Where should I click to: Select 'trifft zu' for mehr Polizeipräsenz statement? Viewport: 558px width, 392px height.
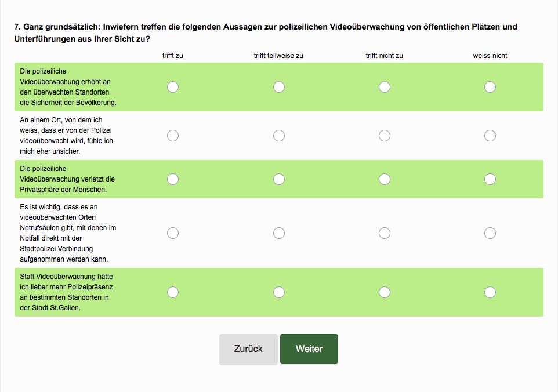click(173, 292)
